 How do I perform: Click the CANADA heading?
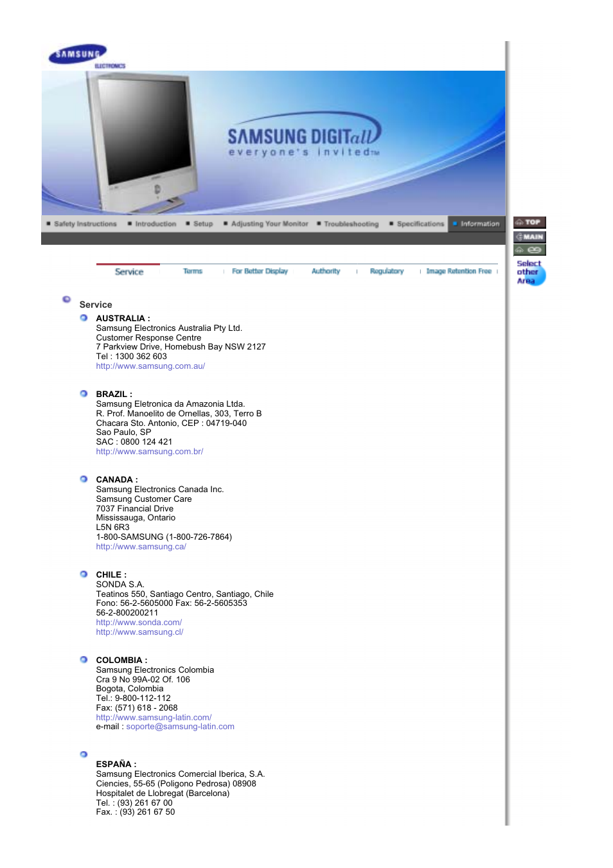click(116, 480)
